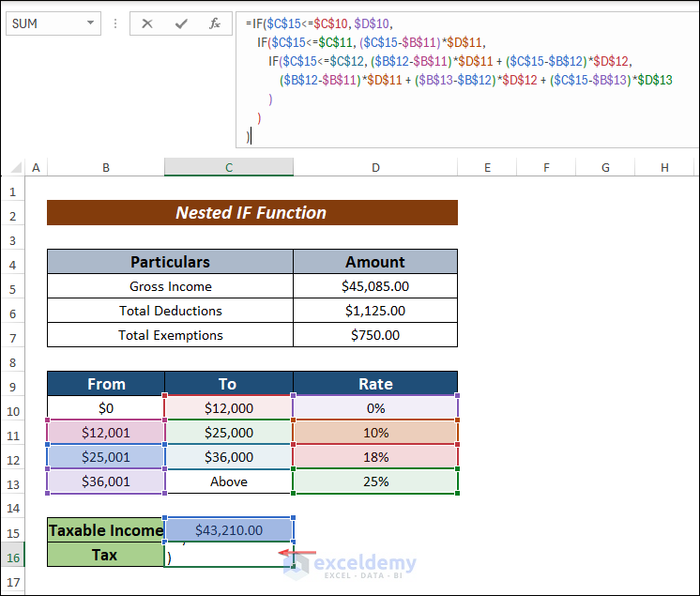Select the $25,000 cell

(x=229, y=433)
